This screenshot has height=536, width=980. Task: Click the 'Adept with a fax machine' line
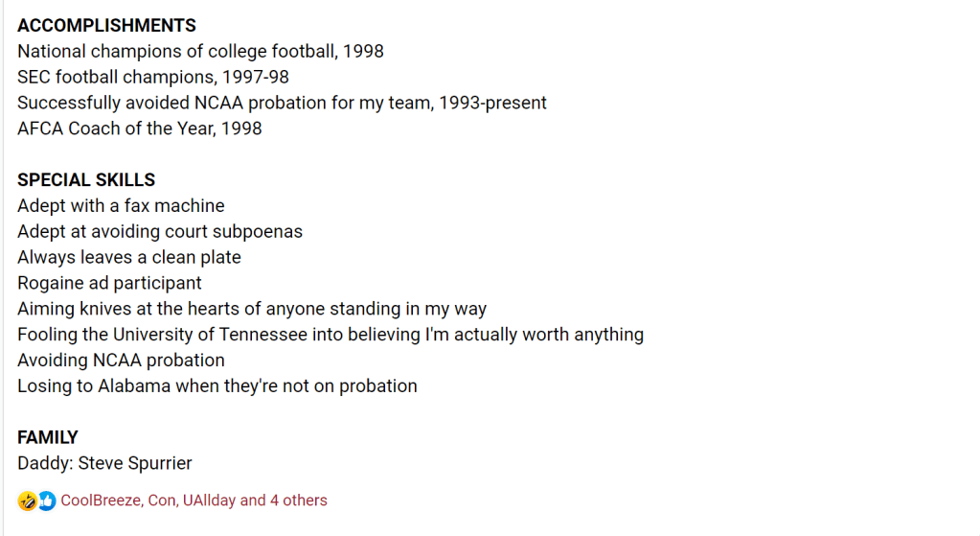tap(121, 206)
